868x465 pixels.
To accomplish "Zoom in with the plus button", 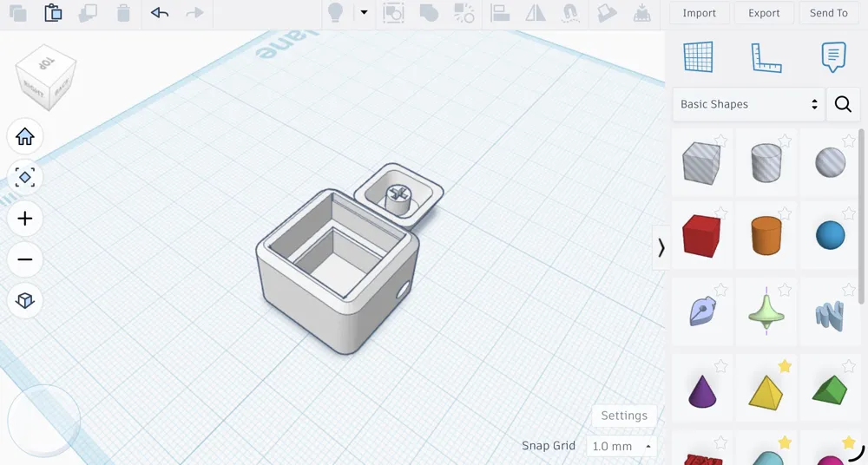I will pos(25,218).
